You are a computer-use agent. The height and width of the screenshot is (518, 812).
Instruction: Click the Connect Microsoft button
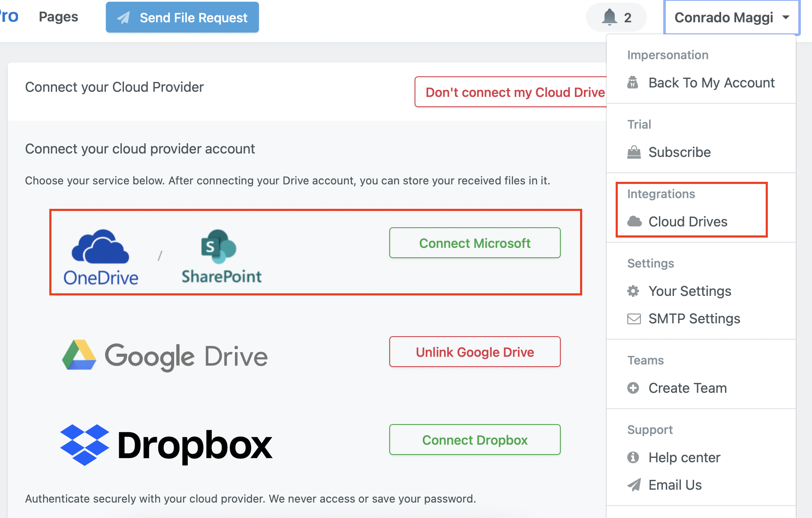pyautogui.click(x=475, y=243)
